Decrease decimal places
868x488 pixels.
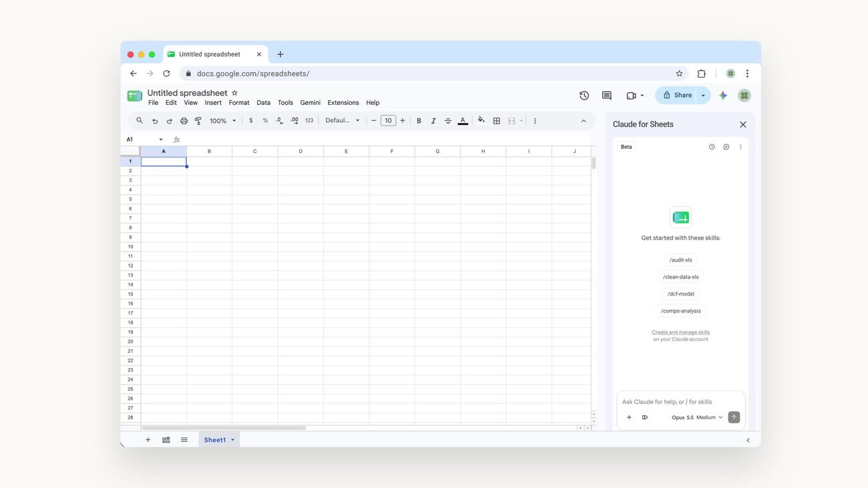280,121
